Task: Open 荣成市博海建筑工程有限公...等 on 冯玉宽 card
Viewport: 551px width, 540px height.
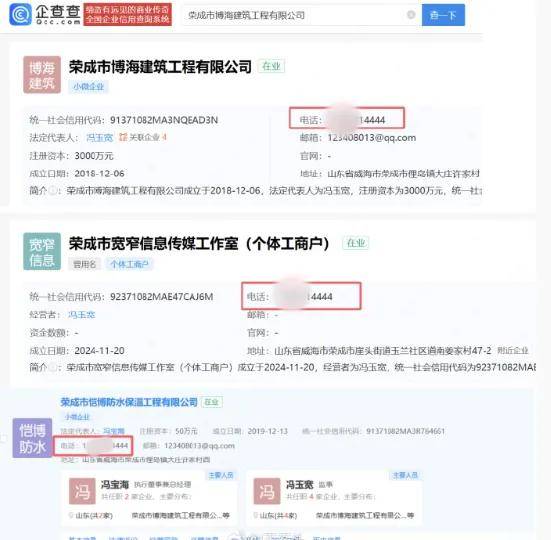Action: [x=365, y=515]
